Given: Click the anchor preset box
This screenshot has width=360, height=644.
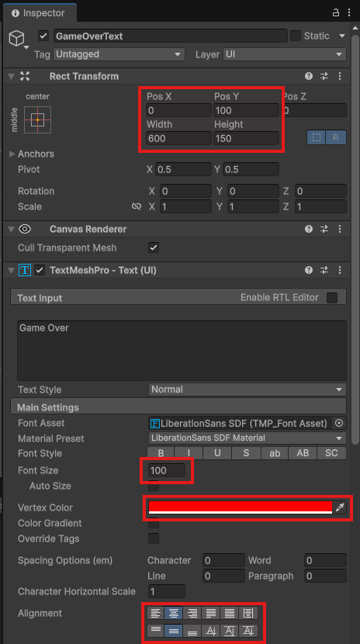Looking at the screenshot, I should 37,120.
